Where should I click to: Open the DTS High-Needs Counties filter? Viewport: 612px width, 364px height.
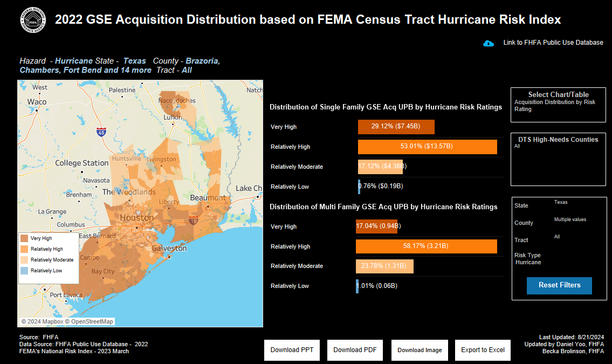point(558,159)
